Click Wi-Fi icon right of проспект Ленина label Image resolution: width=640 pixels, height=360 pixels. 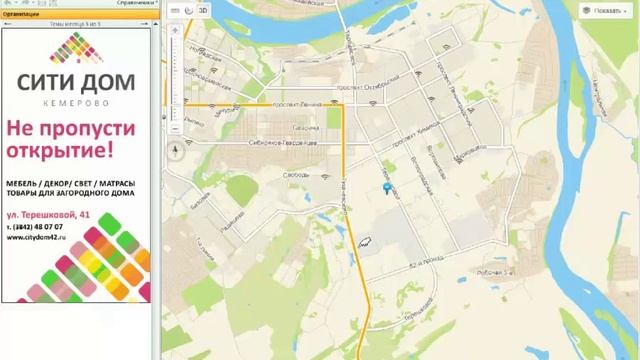(334, 102)
